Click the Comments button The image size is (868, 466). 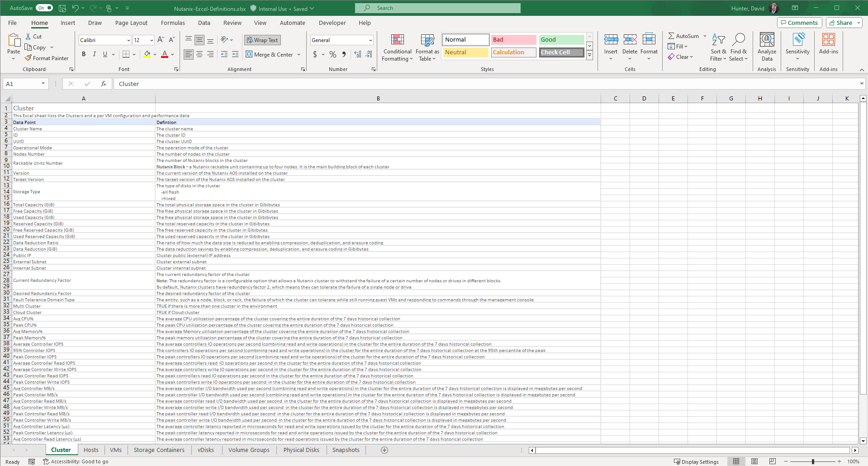tap(799, 23)
